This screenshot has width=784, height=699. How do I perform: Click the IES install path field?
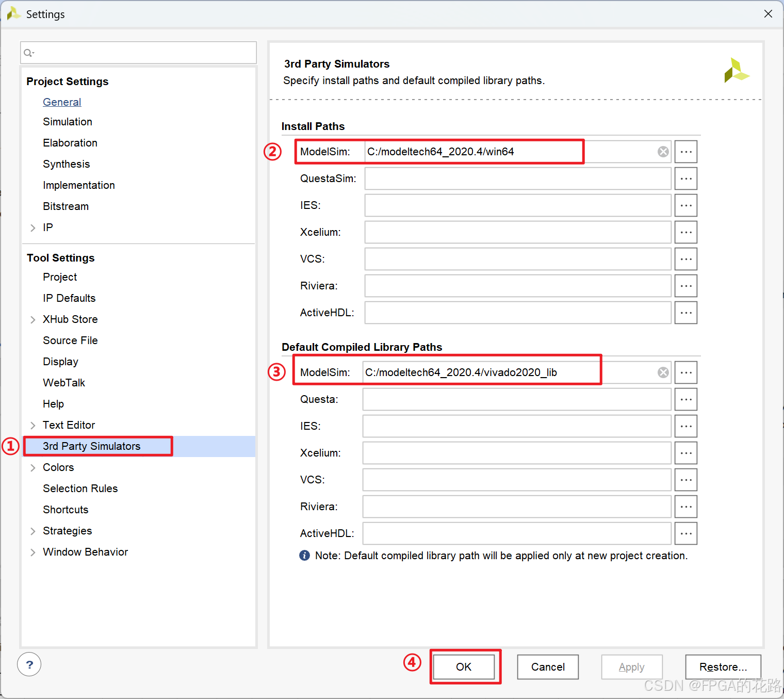(x=518, y=205)
